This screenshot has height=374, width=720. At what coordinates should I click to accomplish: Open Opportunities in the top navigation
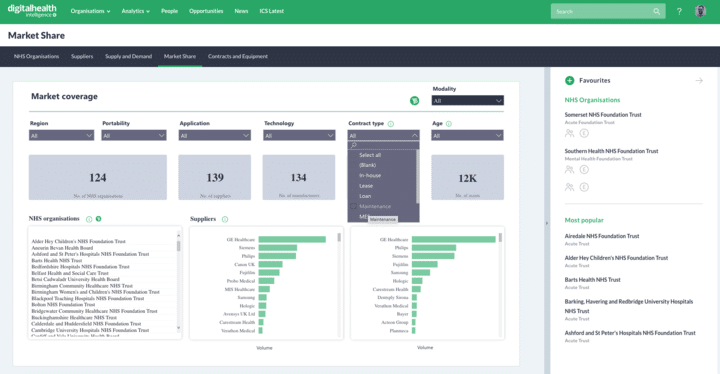206,11
